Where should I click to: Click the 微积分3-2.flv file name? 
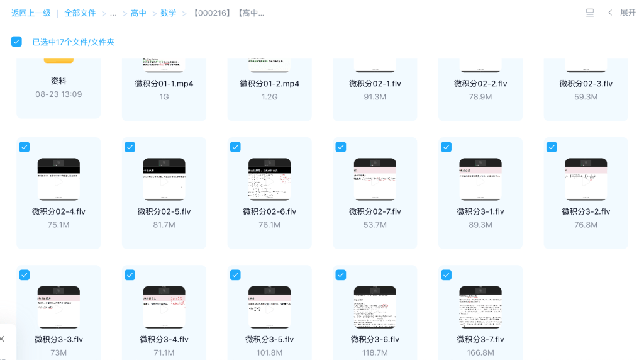pos(586,211)
